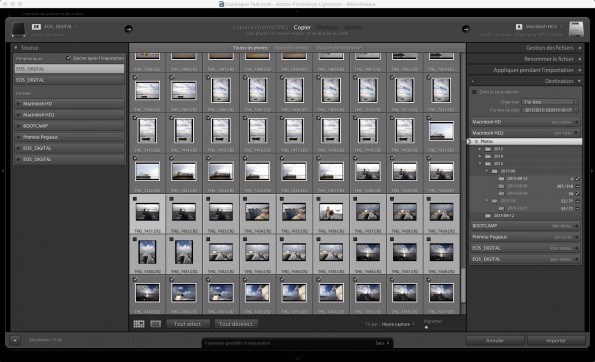Switch to grid view icon
This screenshot has height=362, width=595.
[x=139, y=324]
